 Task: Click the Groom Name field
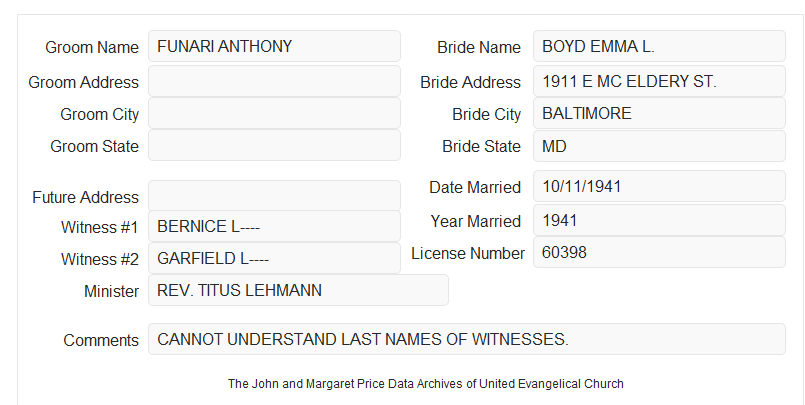274,46
